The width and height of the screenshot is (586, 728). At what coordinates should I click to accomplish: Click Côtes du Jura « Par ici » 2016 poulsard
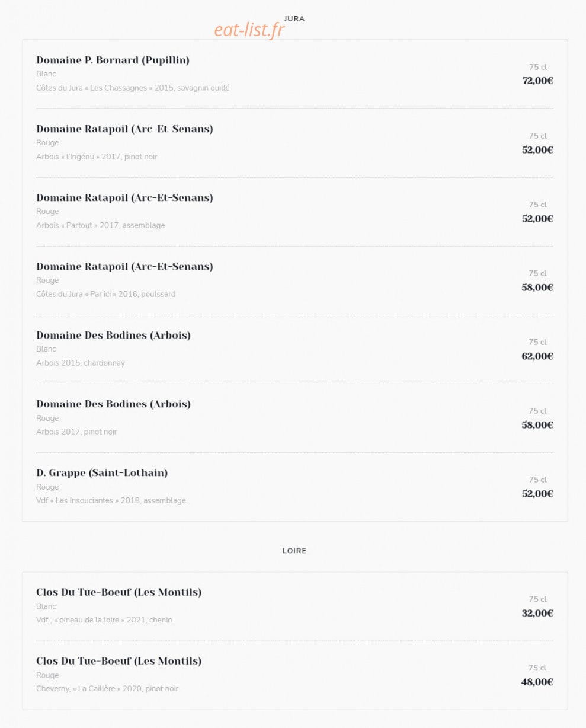[106, 294]
